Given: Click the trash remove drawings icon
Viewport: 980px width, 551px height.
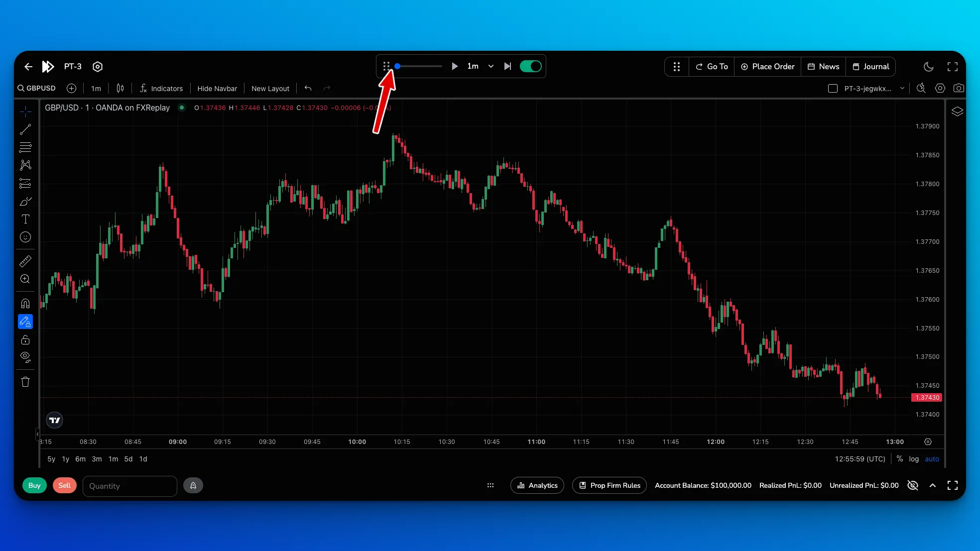Looking at the screenshot, I should 25,382.
